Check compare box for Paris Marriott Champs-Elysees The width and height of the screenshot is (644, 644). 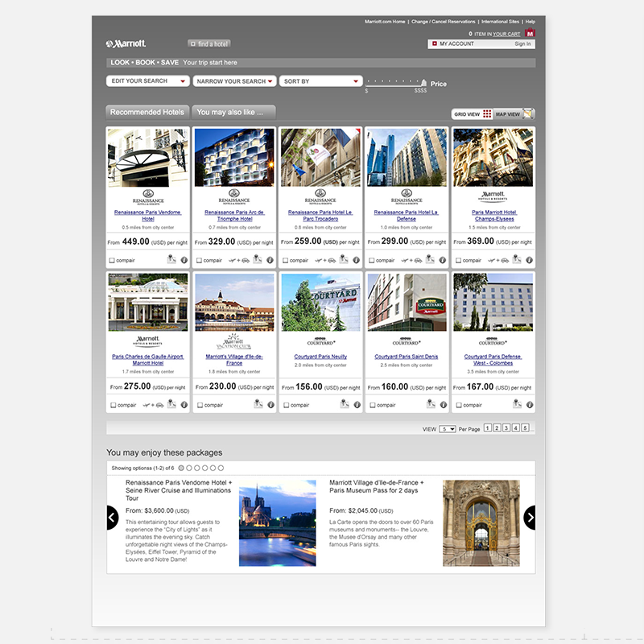click(458, 260)
